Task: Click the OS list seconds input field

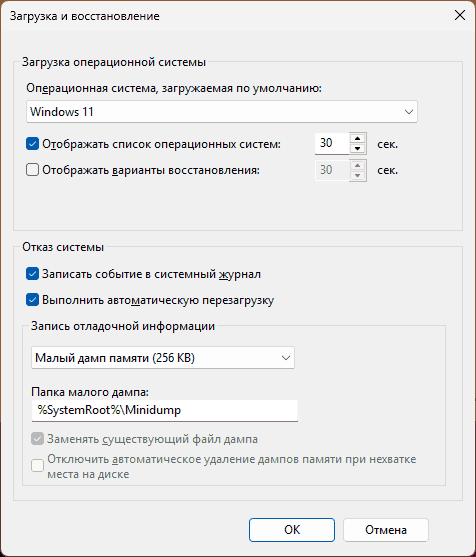Action: pos(332,144)
